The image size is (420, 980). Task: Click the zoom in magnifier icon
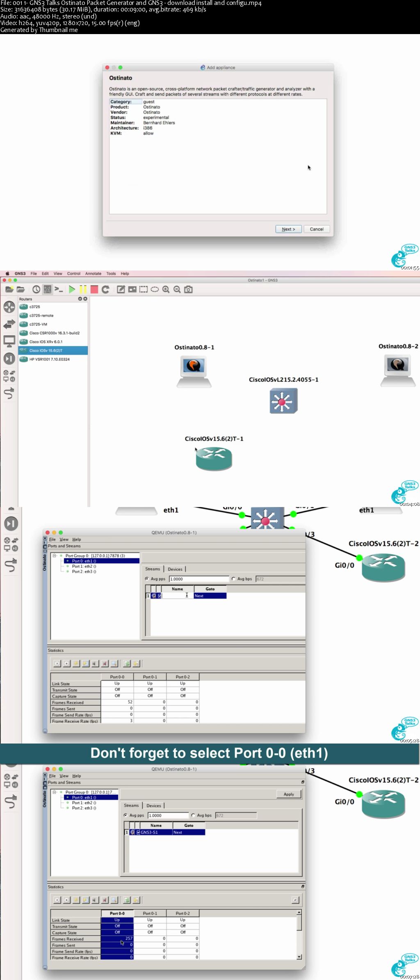166,289
